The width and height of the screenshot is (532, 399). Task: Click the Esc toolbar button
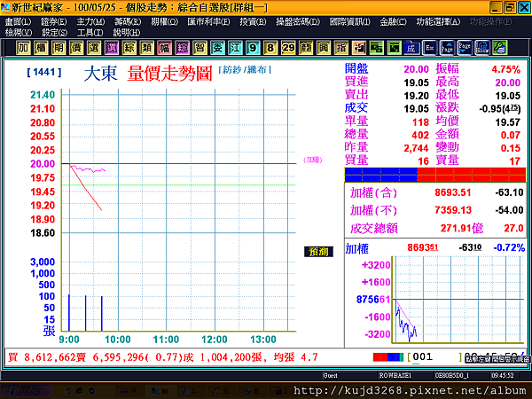429,48
